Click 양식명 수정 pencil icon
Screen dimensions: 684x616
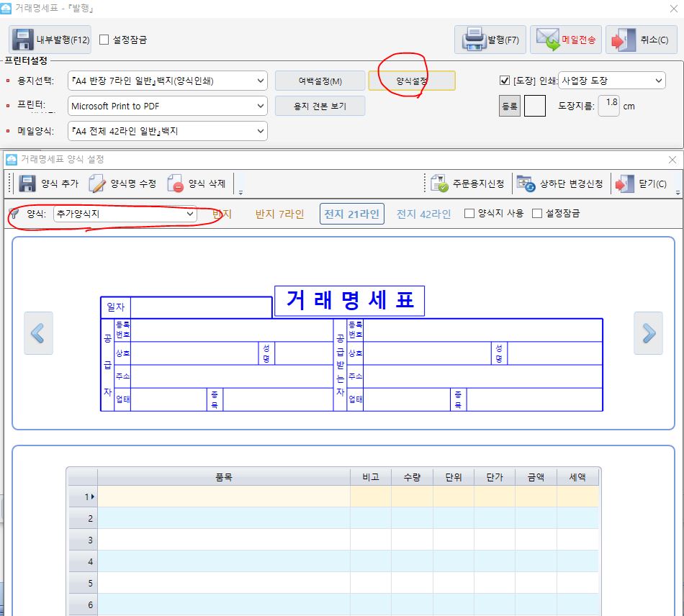click(x=97, y=184)
